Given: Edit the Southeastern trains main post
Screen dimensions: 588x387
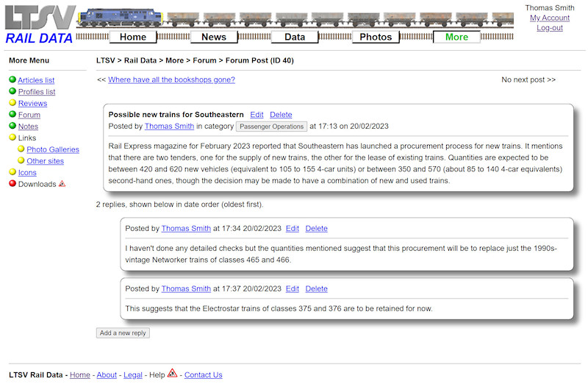Looking at the screenshot, I should click(x=257, y=115).
